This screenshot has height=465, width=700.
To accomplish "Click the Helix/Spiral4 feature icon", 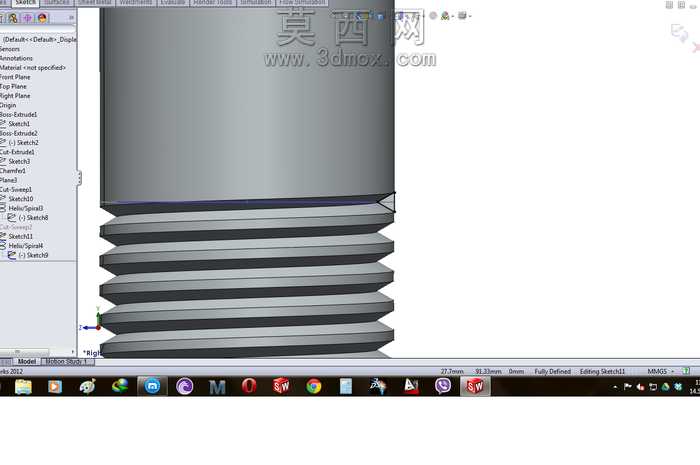I will pyautogui.click(x=3, y=245).
